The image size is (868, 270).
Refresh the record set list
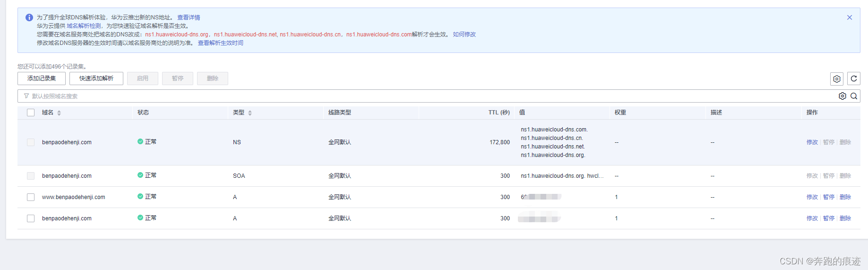[x=853, y=78]
